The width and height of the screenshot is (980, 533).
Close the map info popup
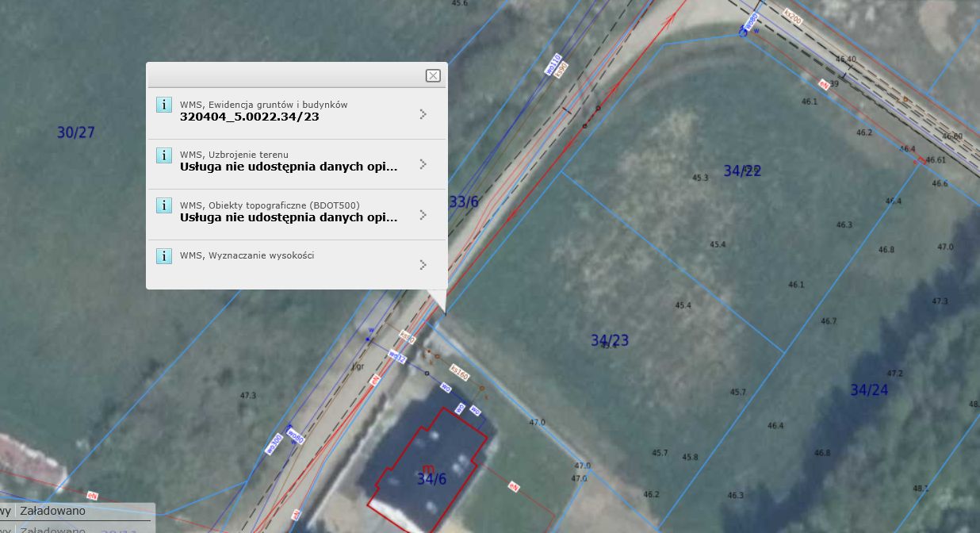(x=433, y=75)
